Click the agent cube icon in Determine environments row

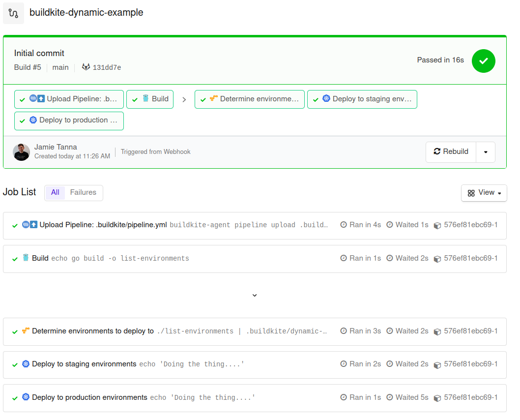(437, 332)
